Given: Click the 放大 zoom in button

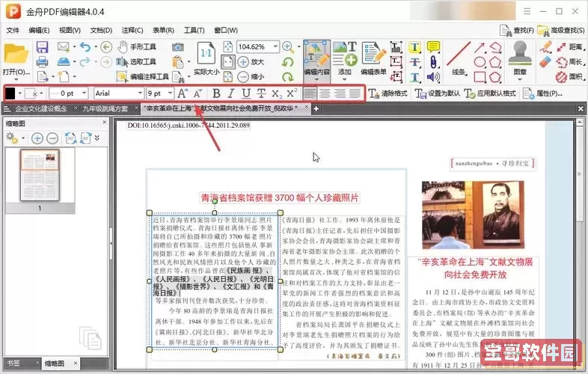Looking at the screenshot, I should [x=251, y=61].
